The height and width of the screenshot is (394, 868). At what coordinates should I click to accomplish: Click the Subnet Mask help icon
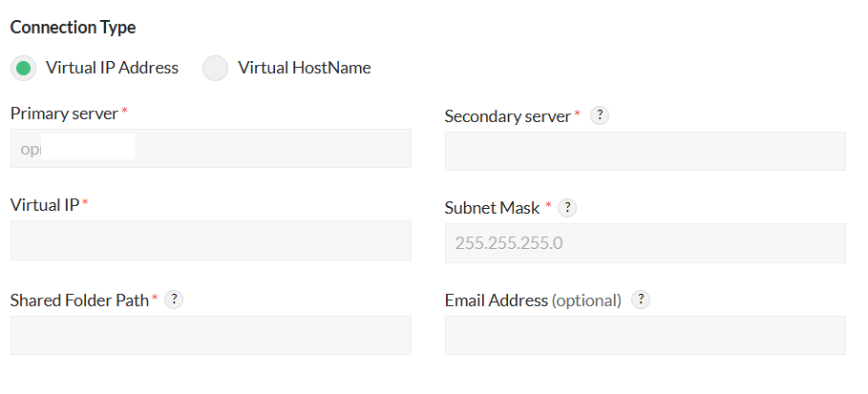(566, 207)
